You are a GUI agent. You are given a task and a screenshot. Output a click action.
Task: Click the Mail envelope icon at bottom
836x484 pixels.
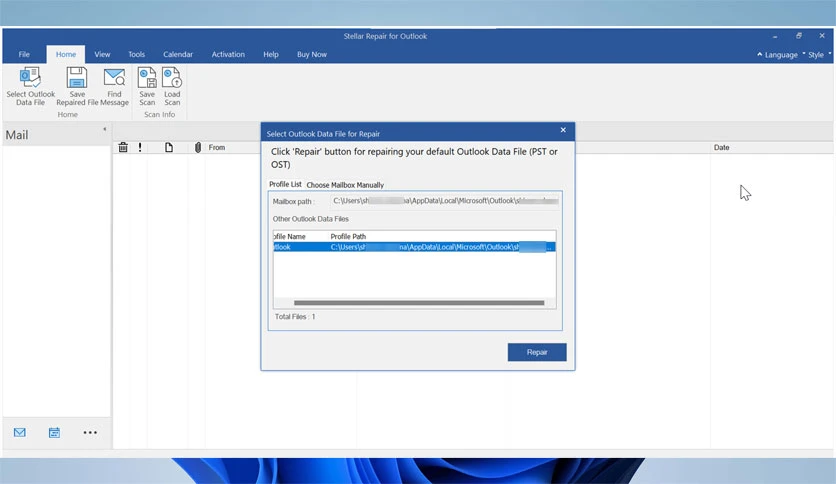20,432
